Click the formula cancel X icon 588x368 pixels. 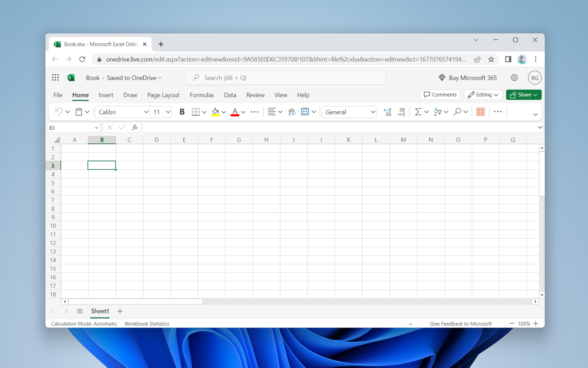(110, 127)
